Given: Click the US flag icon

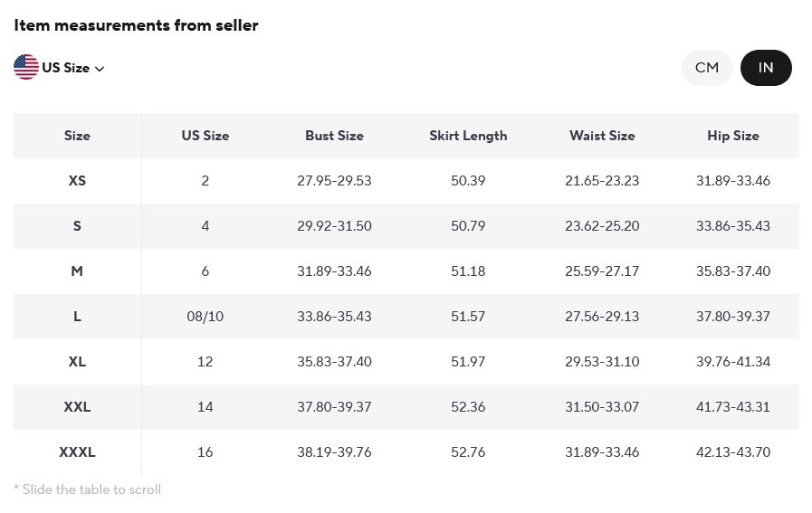Looking at the screenshot, I should [x=26, y=67].
